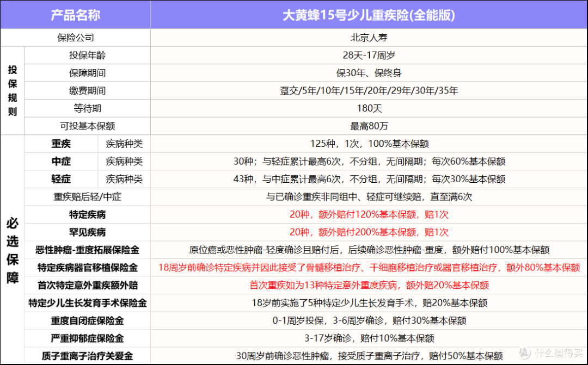Click the 保障期间 row label
Screen dimensions: 588x365
click(x=87, y=73)
